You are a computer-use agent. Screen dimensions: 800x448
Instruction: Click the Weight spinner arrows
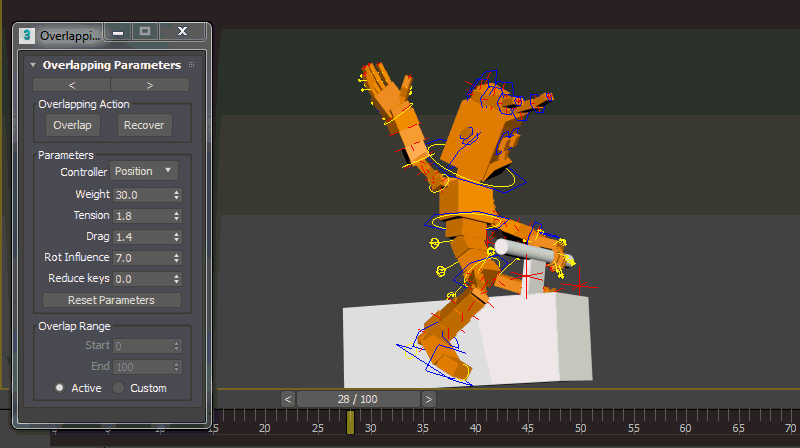tap(177, 194)
